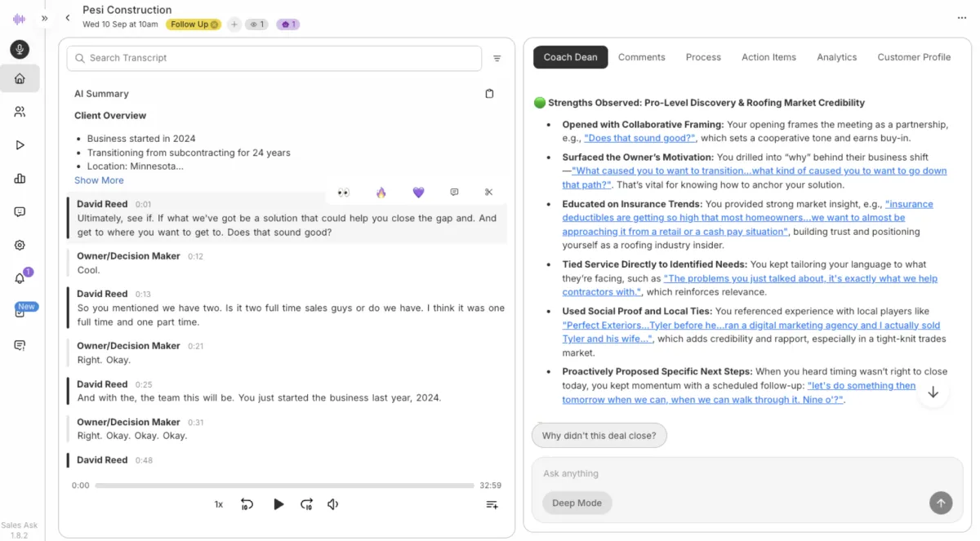The image size is (980, 541).
Task: Open the "Does that sound good?" transcript link
Action: (x=639, y=138)
